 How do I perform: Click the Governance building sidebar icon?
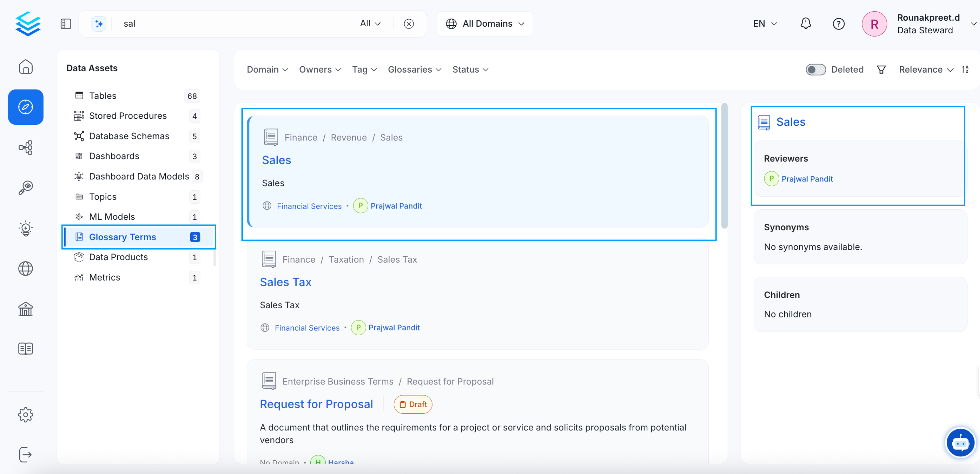pos(26,309)
